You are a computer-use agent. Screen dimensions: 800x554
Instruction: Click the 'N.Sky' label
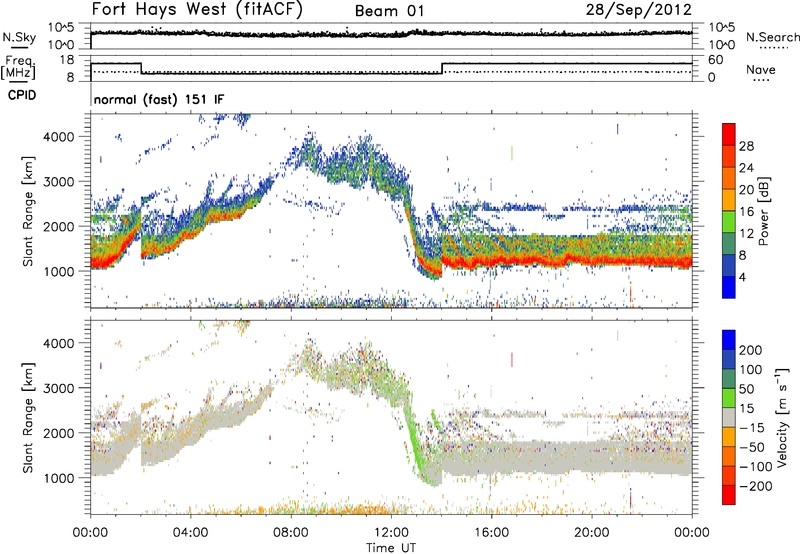(x=19, y=38)
